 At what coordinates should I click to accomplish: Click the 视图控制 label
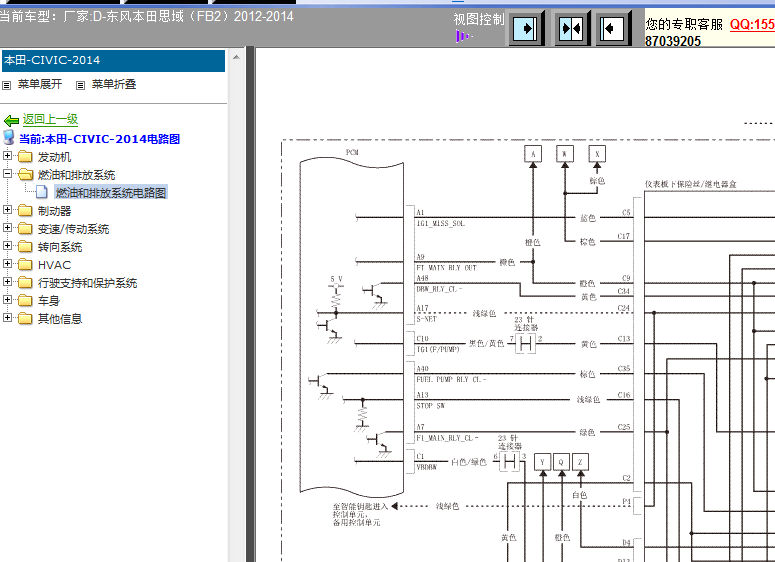(x=479, y=19)
